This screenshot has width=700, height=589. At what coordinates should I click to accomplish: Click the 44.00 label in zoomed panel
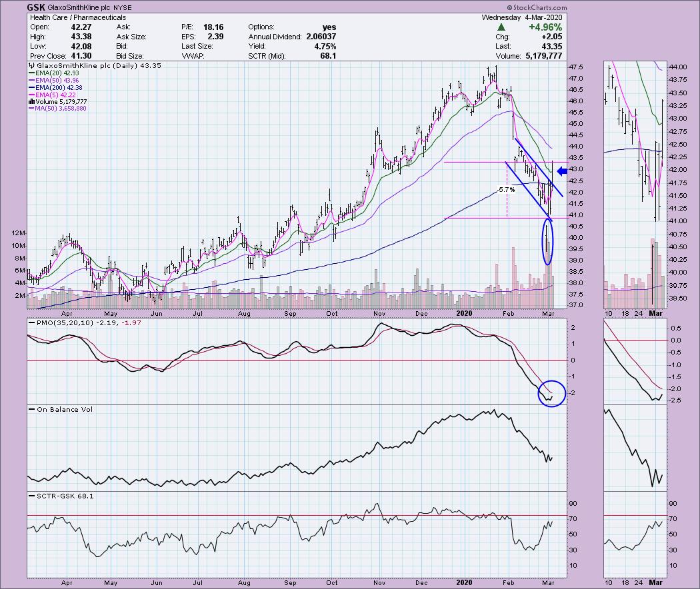point(678,67)
